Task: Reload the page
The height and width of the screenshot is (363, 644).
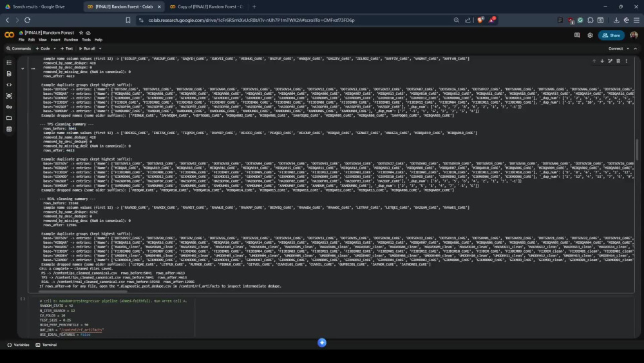Action: 28,20
